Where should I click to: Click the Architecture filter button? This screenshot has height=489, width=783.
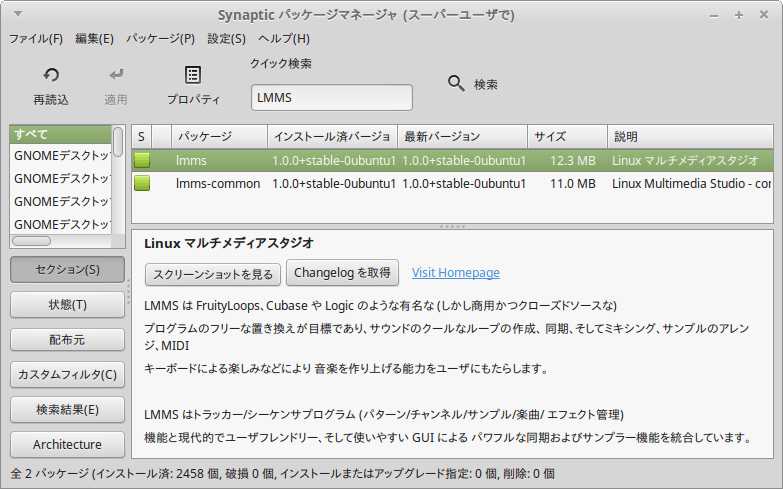pyautogui.click(x=67, y=444)
